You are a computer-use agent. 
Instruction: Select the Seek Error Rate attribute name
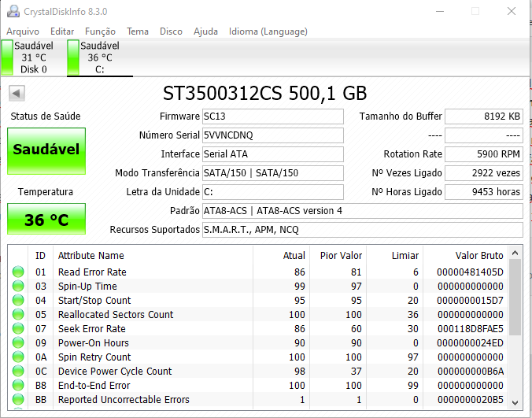91,329
